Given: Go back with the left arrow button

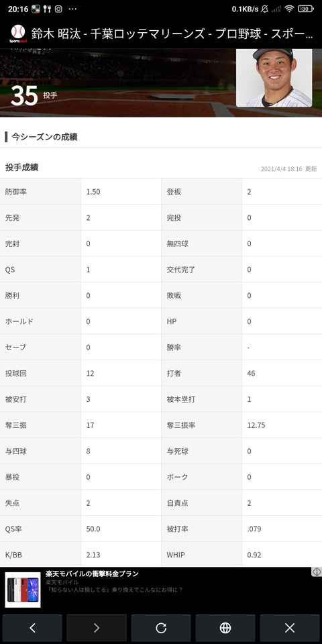Looking at the screenshot, I should (x=32, y=628).
